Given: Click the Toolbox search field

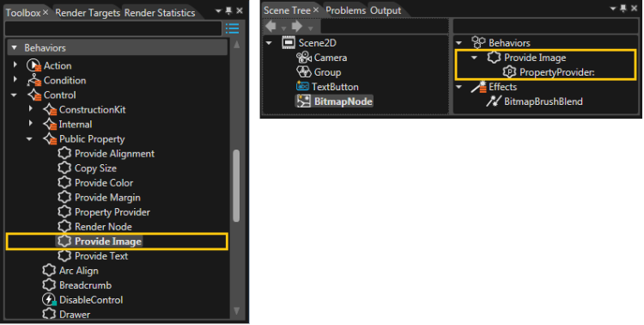Looking at the screenshot, I should pyautogui.click(x=113, y=28).
